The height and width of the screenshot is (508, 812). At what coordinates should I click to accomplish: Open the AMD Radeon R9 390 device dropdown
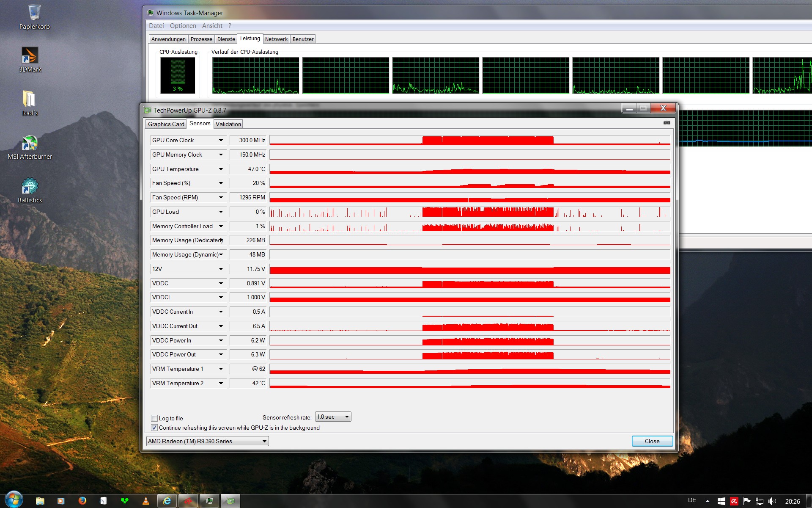click(207, 441)
